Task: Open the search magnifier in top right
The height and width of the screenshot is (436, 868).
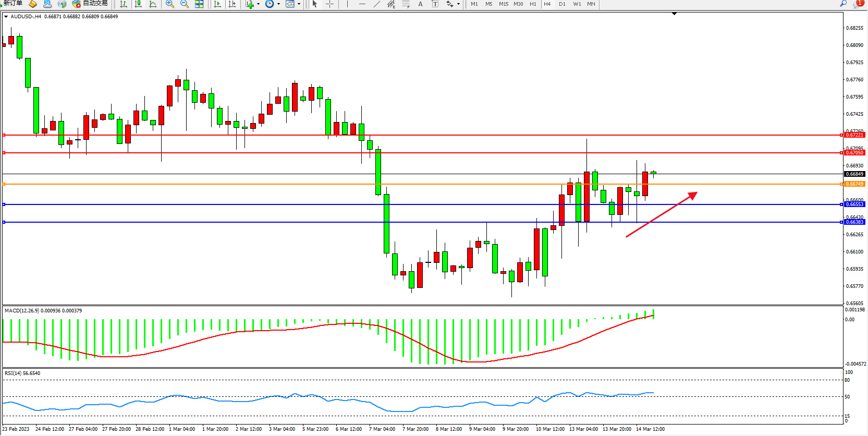Action: 843,4
